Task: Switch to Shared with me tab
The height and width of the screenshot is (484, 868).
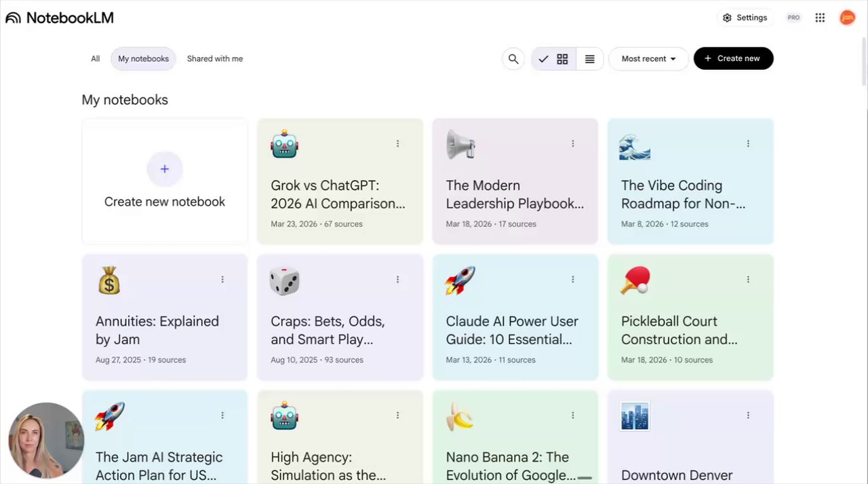Action: [x=215, y=59]
